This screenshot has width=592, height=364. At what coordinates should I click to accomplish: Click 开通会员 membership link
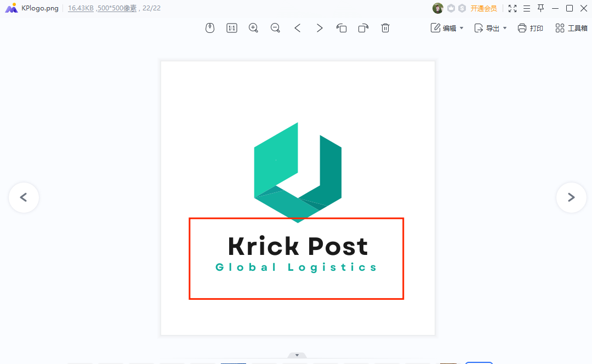click(483, 8)
